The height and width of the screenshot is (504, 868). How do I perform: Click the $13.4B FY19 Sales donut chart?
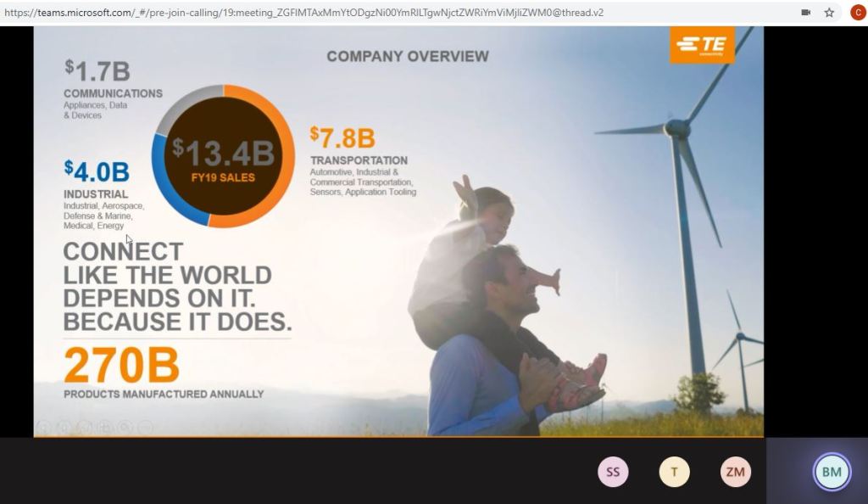[x=224, y=157]
